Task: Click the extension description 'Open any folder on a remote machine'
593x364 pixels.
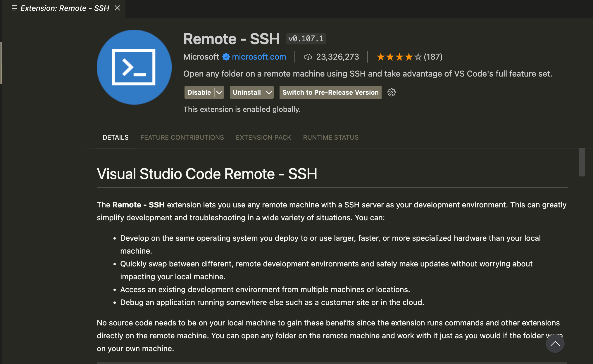Action: (368, 74)
